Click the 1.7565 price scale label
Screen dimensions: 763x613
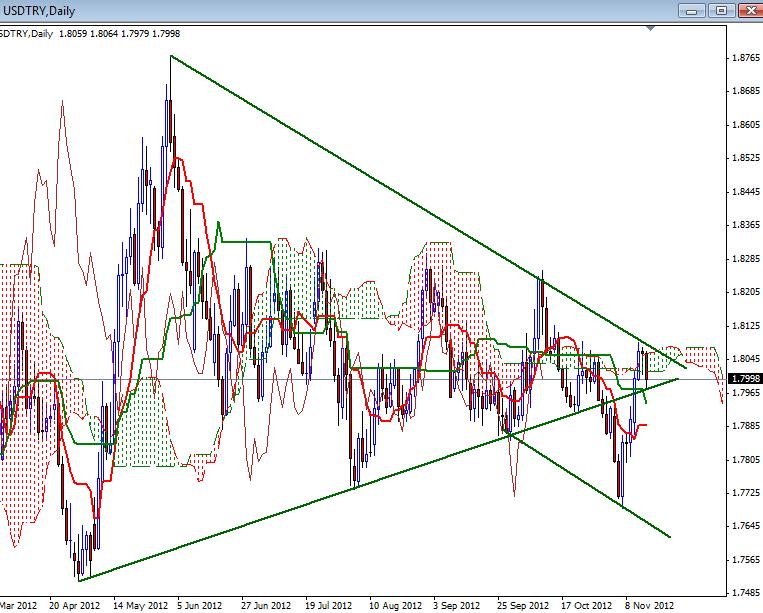tap(746, 560)
